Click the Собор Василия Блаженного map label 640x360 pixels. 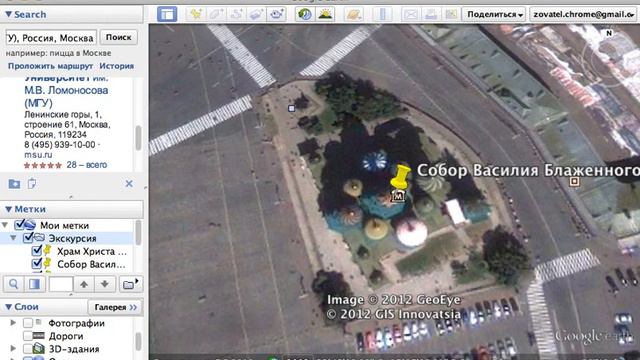coord(528,170)
